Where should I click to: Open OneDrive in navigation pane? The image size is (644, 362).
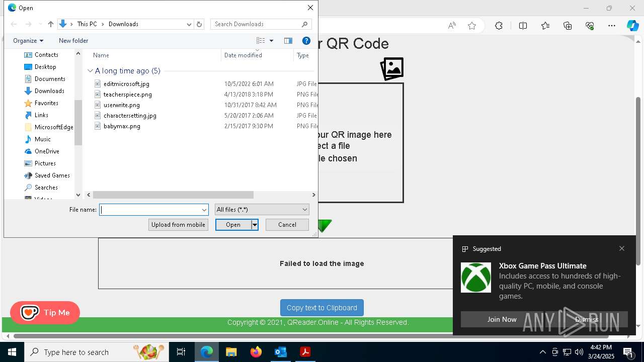tap(47, 151)
